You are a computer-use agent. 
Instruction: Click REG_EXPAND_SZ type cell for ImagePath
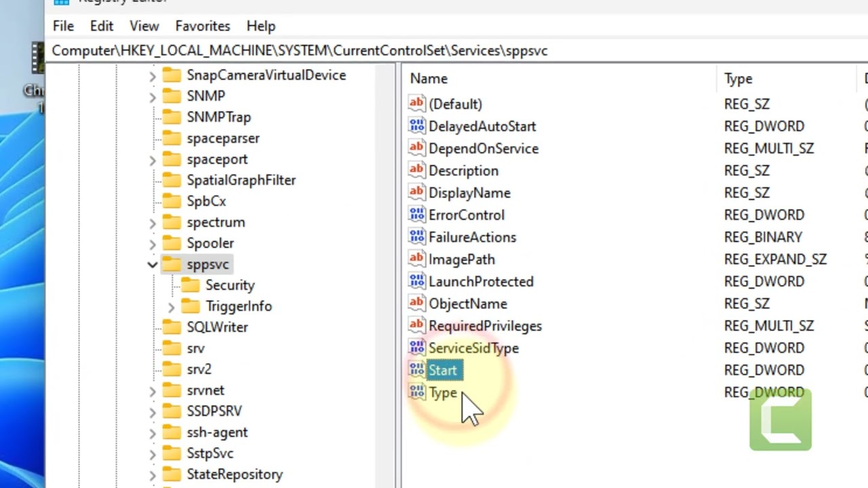point(775,259)
